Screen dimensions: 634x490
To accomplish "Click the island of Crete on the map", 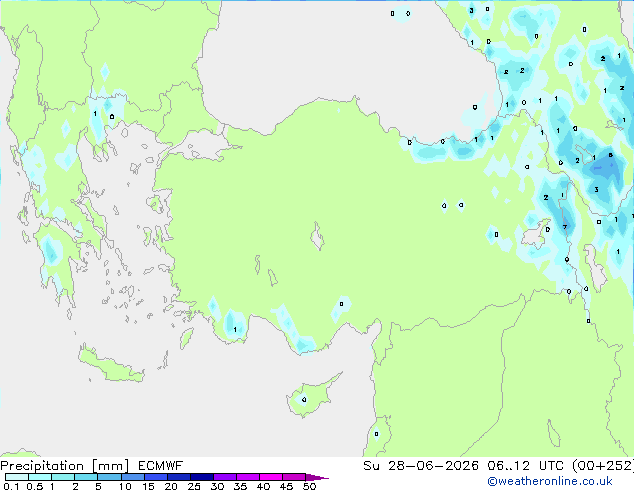I will (x=111, y=365).
